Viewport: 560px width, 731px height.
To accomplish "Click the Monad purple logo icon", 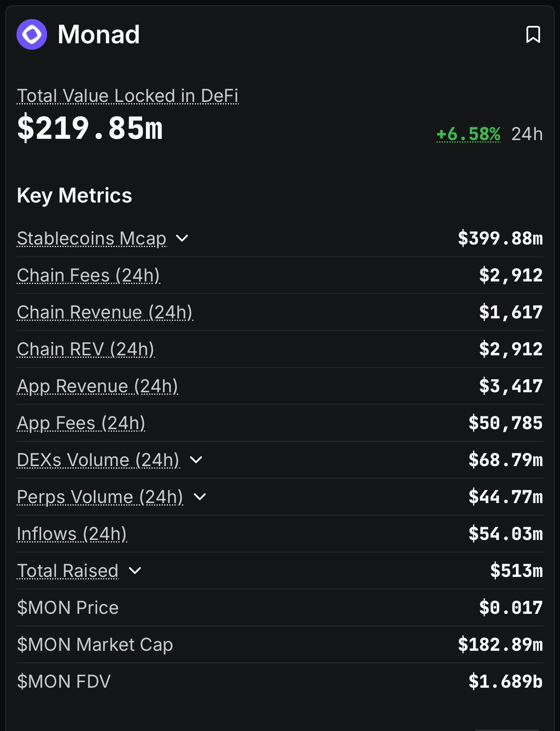I will [32, 34].
